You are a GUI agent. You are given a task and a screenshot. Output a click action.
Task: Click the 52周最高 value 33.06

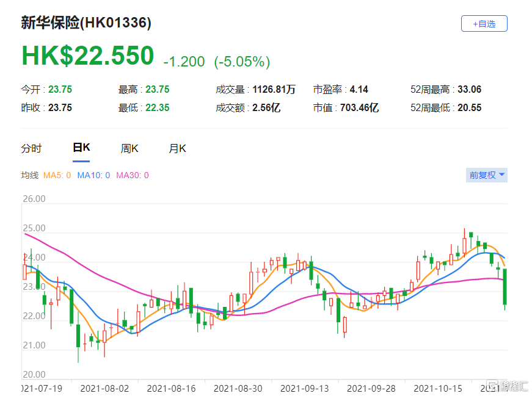[470, 90]
